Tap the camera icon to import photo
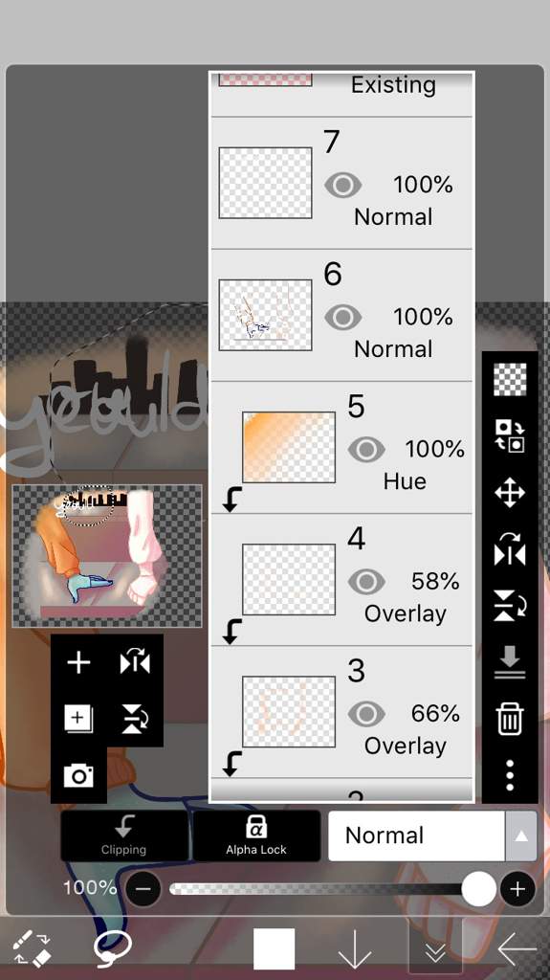 (x=78, y=775)
